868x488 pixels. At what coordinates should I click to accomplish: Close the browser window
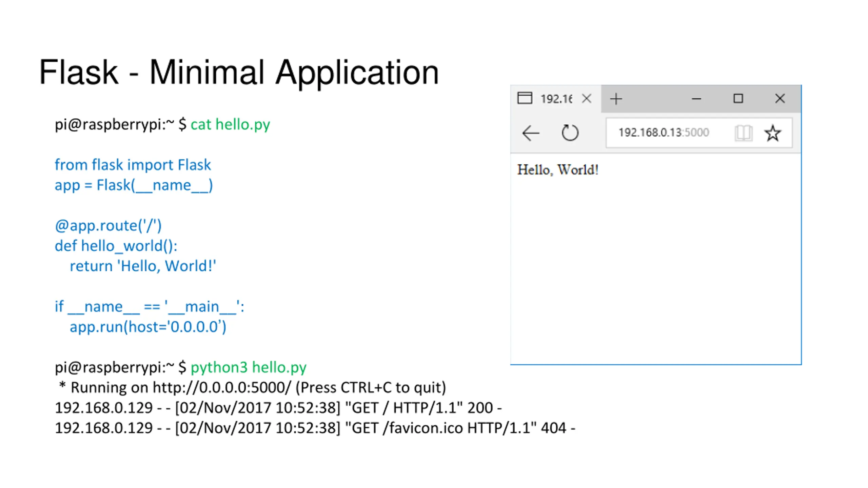(780, 99)
